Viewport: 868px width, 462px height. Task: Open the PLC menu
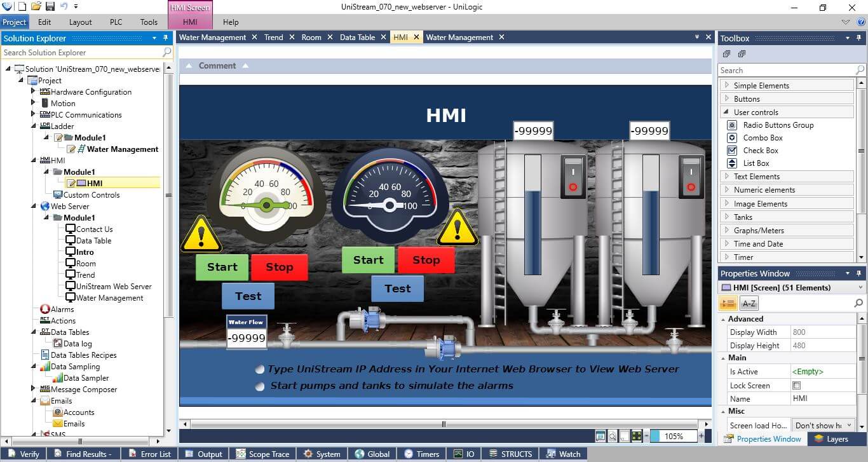[116, 22]
